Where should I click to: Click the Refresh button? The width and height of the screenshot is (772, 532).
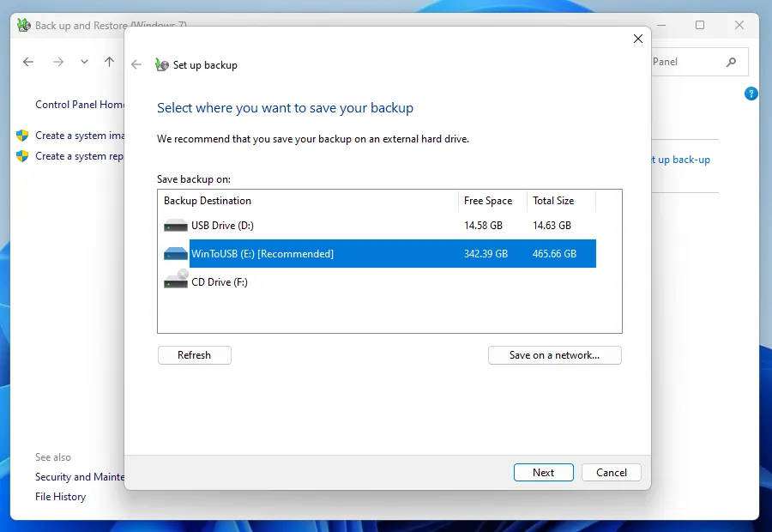click(195, 355)
